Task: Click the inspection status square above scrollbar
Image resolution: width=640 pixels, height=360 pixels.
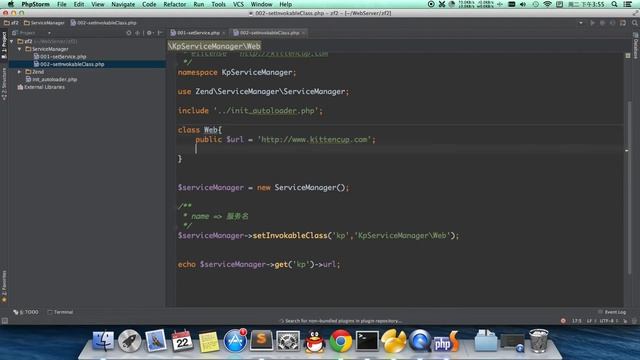Action: tap(628, 56)
